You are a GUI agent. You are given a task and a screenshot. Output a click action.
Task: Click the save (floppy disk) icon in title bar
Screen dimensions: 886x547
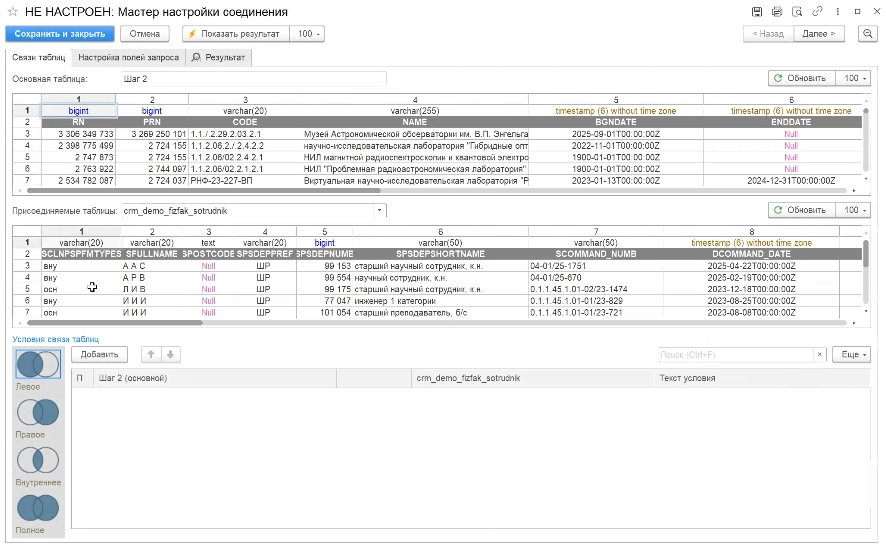(x=757, y=11)
